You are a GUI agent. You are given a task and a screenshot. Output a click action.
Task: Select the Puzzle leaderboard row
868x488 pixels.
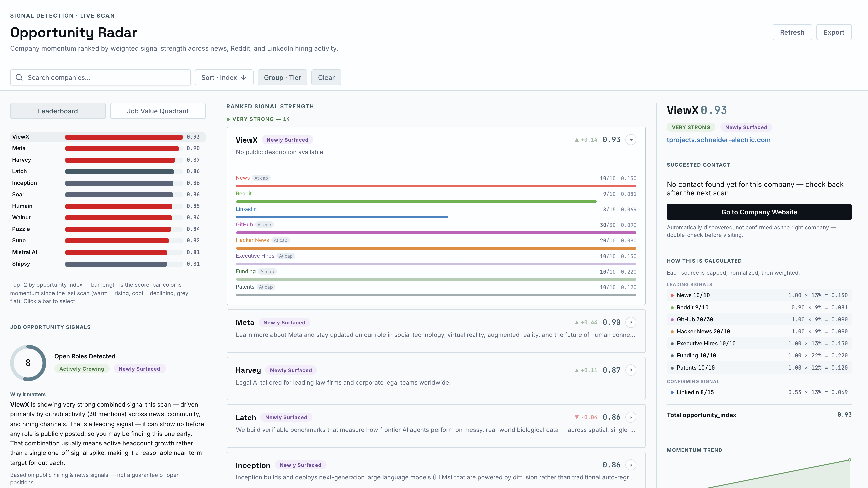pyautogui.click(x=108, y=229)
